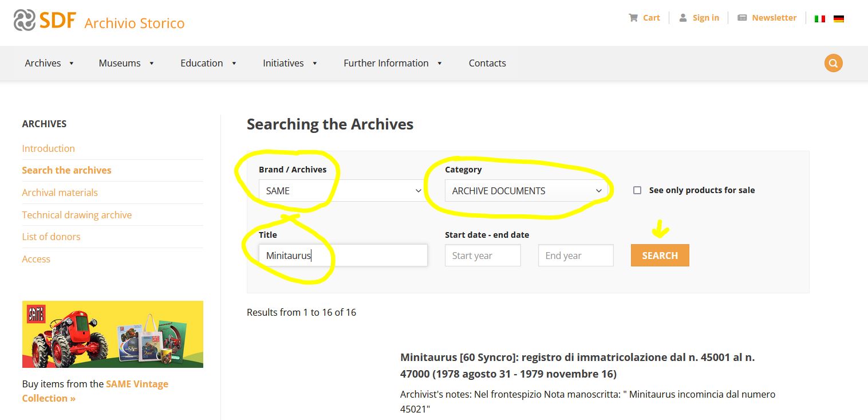868x420 pixels.
Task: Click the Title input field
Action: [x=343, y=256]
